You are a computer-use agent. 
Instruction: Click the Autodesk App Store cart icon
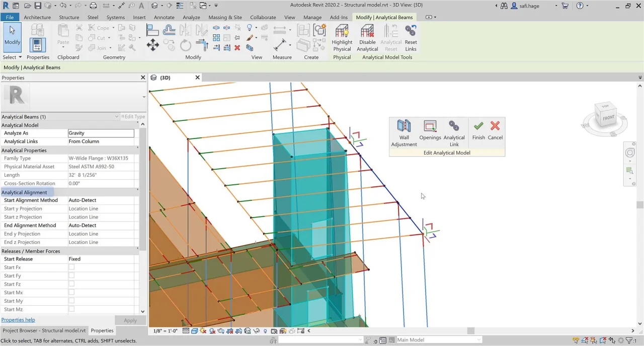click(x=566, y=6)
